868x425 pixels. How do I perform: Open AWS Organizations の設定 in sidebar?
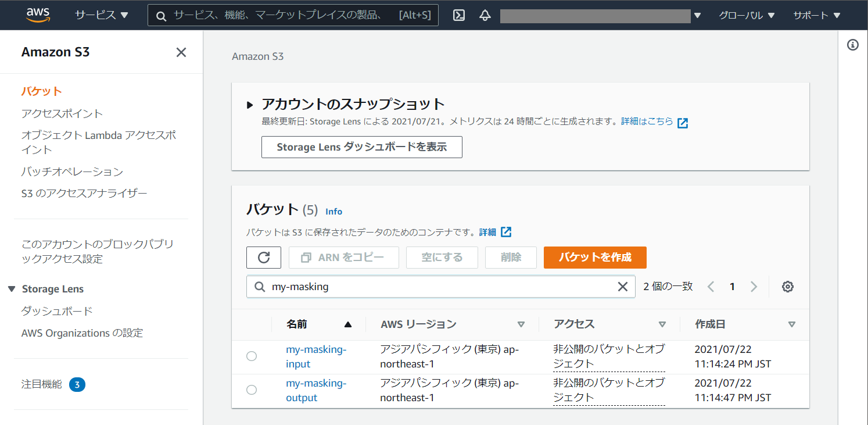pos(82,333)
